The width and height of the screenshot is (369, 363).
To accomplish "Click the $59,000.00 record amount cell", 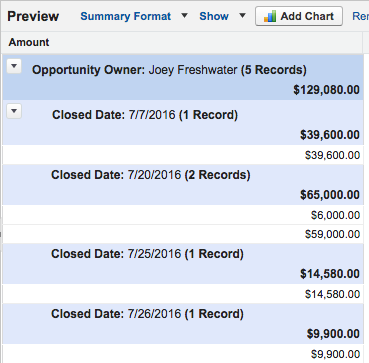I will pos(333,234).
